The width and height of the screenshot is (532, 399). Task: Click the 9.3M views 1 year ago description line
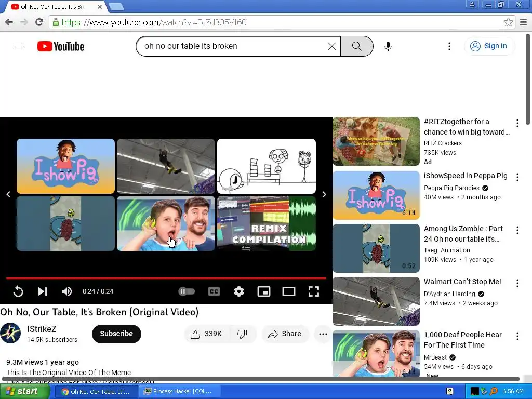(43, 362)
